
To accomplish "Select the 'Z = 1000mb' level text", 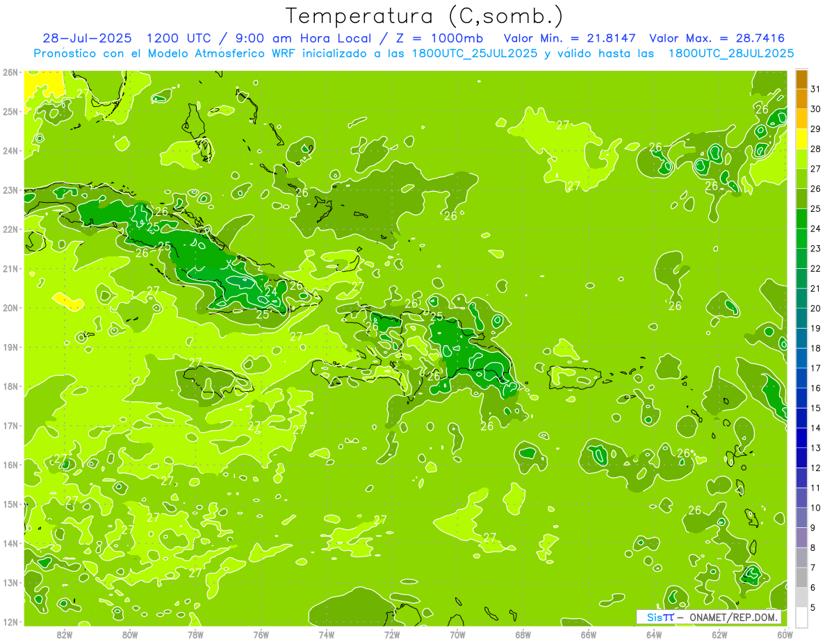I will pos(442,38).
